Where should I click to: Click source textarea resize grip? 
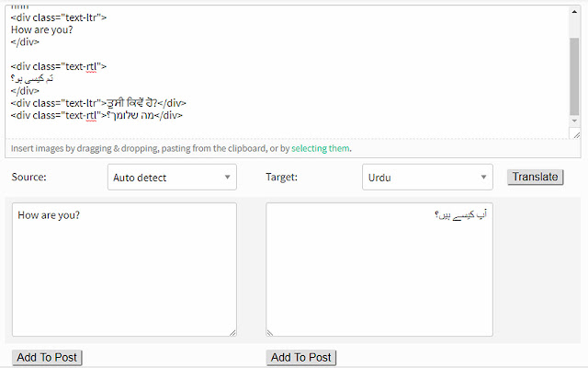coord(232,332)
